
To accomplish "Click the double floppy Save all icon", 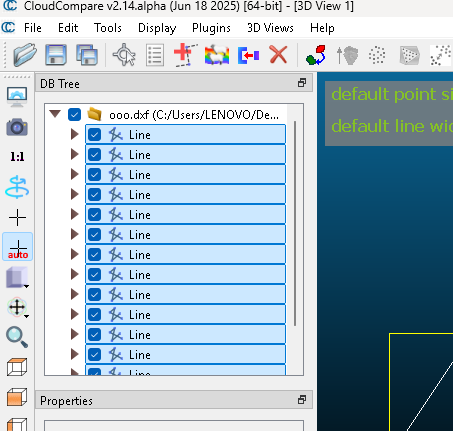I will 87,54.
